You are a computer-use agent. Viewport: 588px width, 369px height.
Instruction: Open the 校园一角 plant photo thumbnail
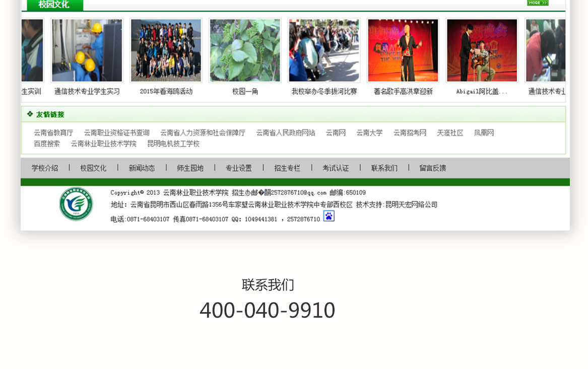[245, 50]
